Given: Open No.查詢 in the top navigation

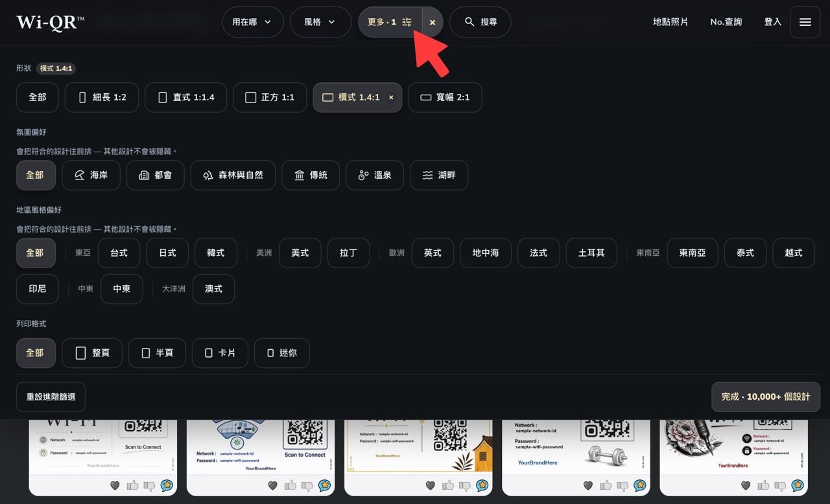Looking at the screenshot, I should pyautogui.click(x=726, y=22).
